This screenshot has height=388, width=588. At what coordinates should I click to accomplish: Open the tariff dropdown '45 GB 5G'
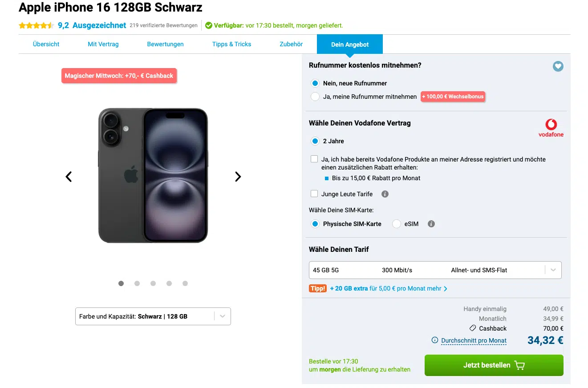pos(435,270)
